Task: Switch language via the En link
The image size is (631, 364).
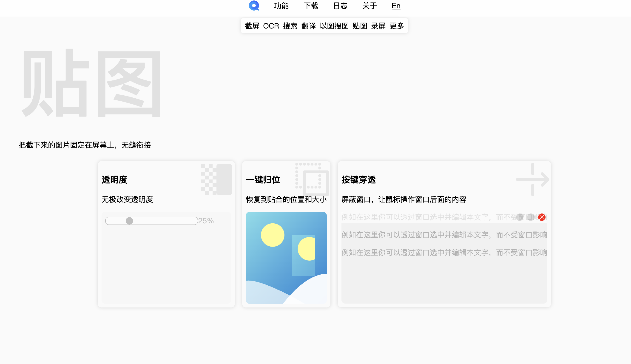Action: [x=396, y=6]
